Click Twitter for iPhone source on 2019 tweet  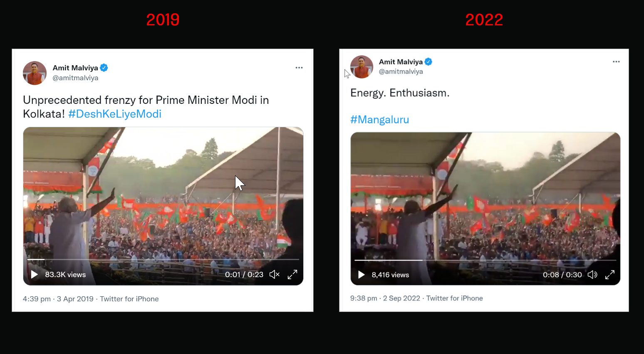point(129,299)
